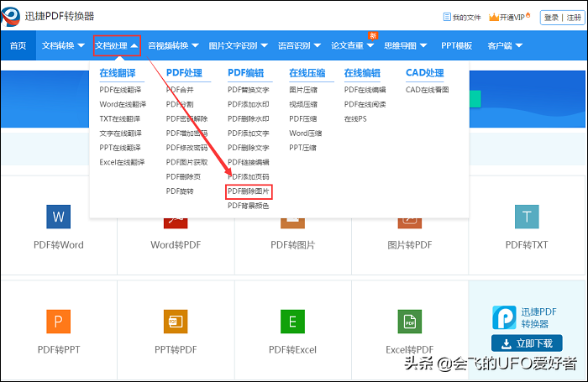Select PDF增加密码 menu entry
This screenshot has width=588, height=382.
point(186,133)
